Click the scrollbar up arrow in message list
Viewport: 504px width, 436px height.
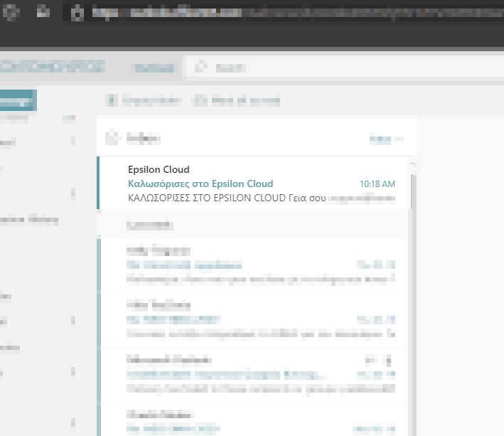click(x=412, y=164)
